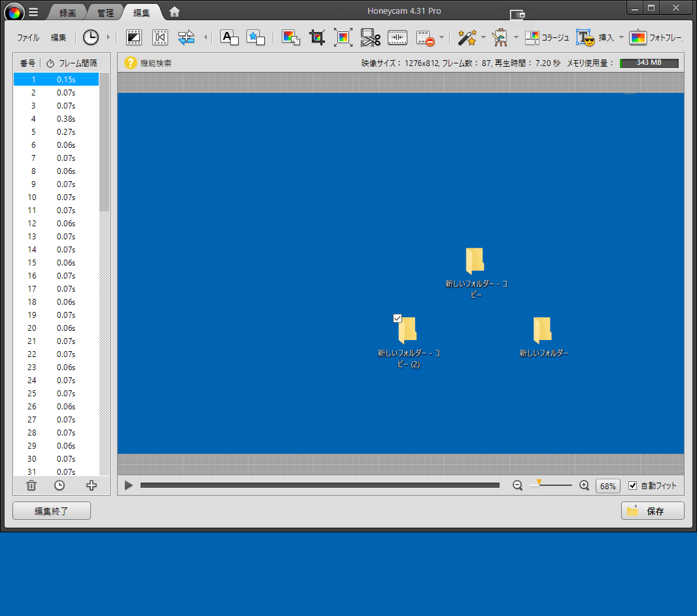Switch to the 録画 tab

67,12
